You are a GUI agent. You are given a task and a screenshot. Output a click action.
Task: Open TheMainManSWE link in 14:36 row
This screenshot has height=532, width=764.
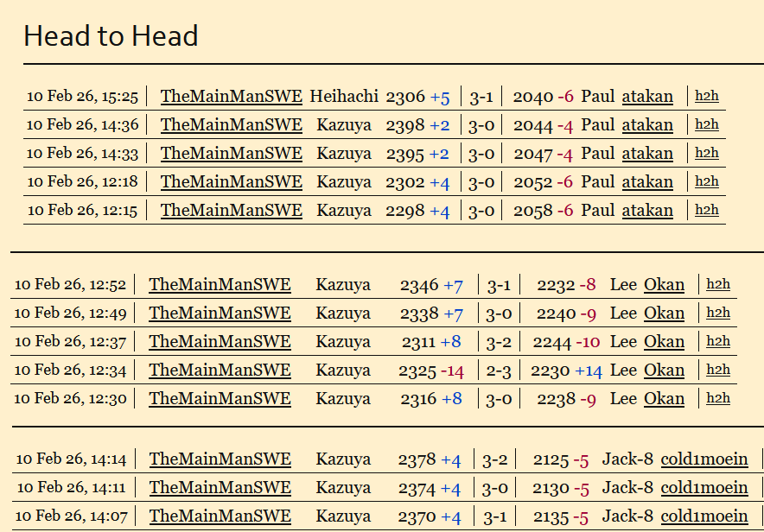tap(232, 125)
